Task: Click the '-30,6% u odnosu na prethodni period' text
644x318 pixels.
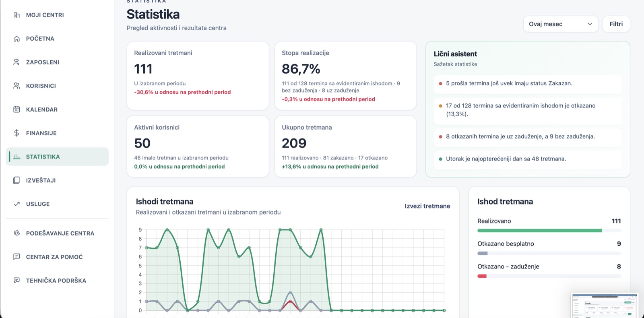Action: coord(182,92)
